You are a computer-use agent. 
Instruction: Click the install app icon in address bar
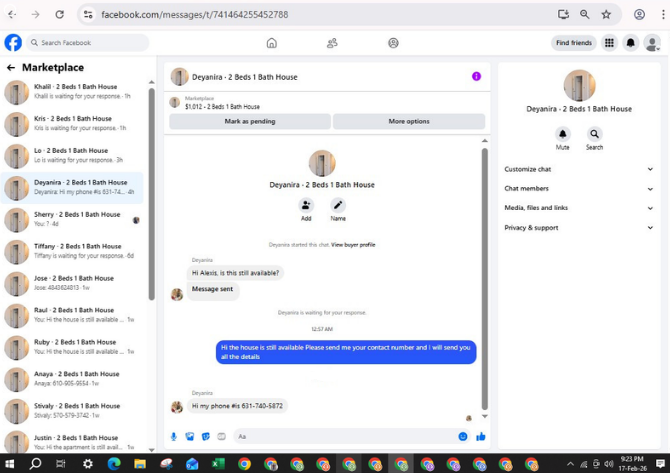tap(563, 15)
